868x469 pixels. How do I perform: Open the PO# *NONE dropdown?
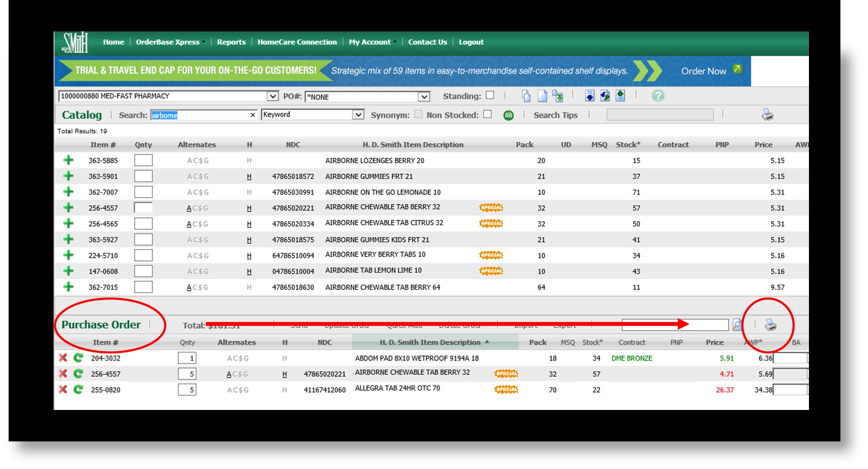pos(424,97)
